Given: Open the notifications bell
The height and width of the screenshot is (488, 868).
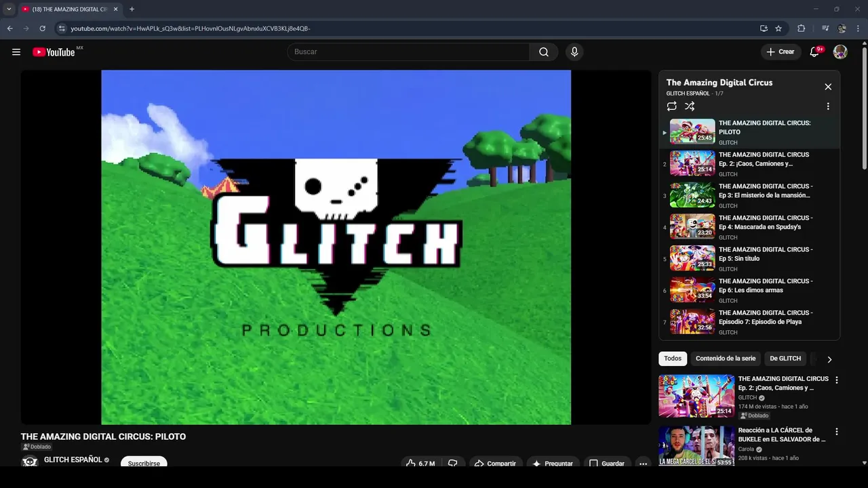Looking at the screenshot, I should [815, 52].
